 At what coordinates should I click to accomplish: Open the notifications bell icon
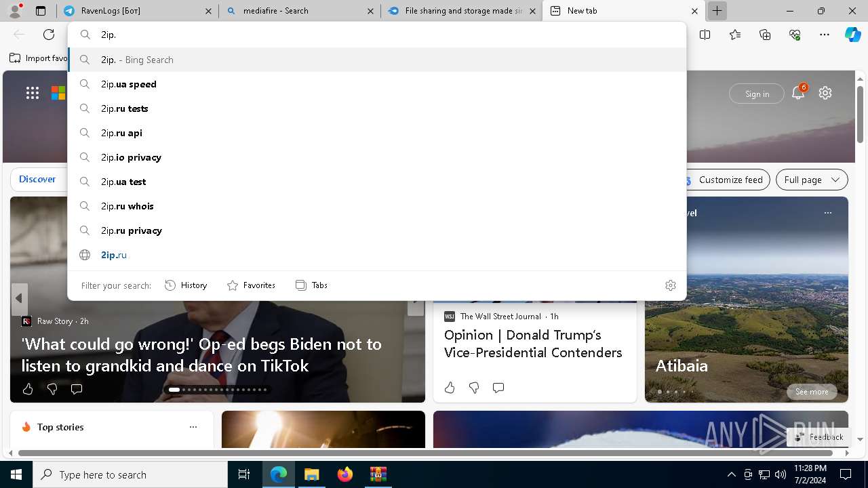point(798,93)
